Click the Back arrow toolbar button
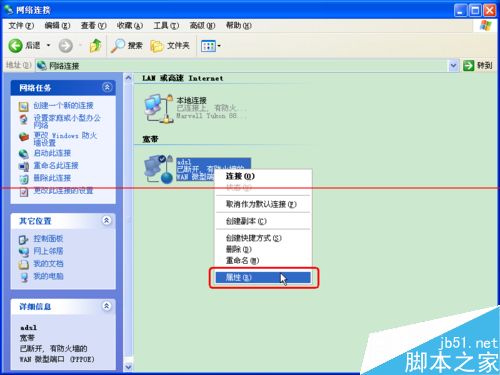The image size is (500, 375). click(15, 46)
